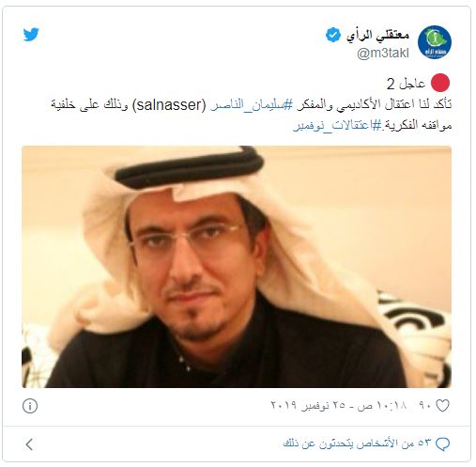This screenshot has width=476, height=467.
Task: Click the Twitter bird logo
Action: point(31,34)
